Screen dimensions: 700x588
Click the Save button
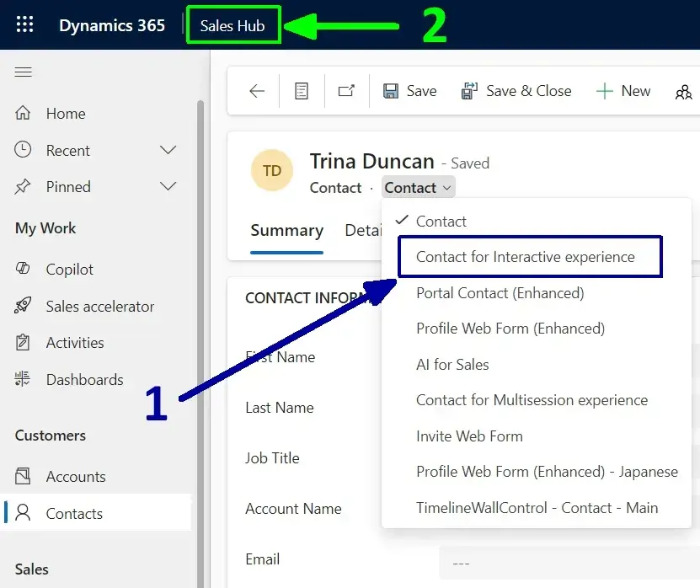tap(410, 91)
